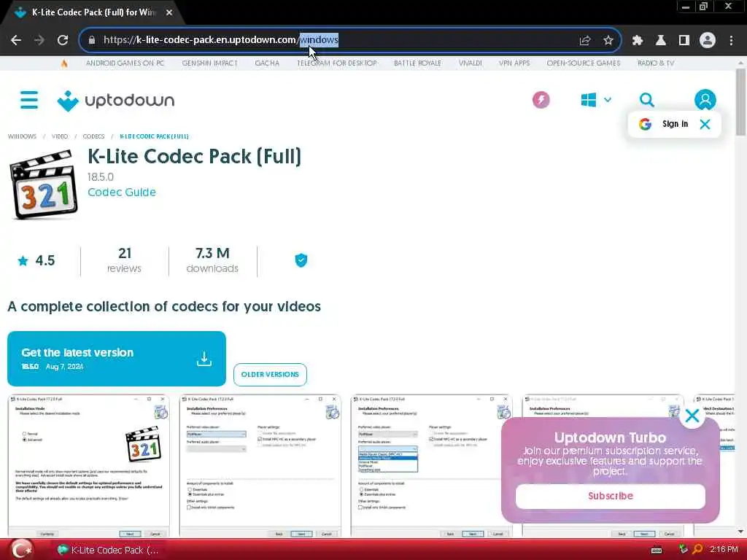
Task: Click the Windows start orb
Action: [22, 550]
